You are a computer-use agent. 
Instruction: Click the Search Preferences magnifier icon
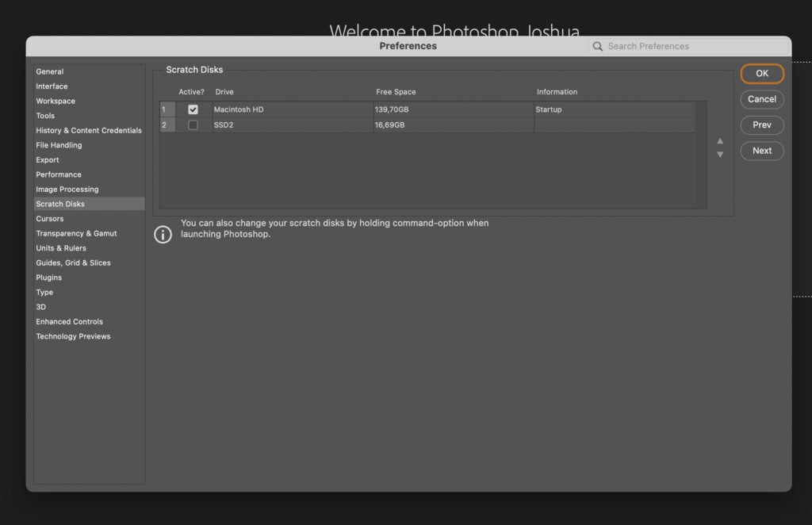click(x=597, y=46)
